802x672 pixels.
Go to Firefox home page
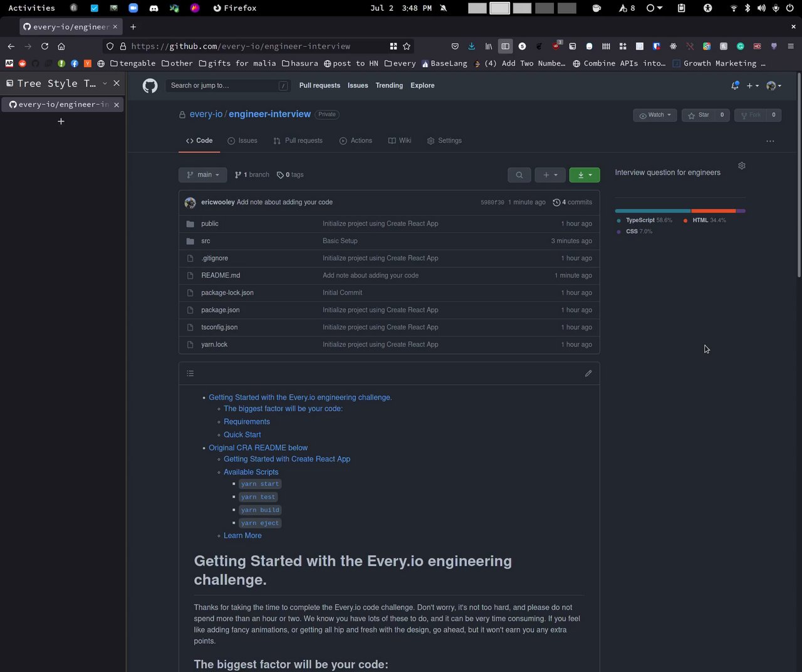(x=61, y=46)
